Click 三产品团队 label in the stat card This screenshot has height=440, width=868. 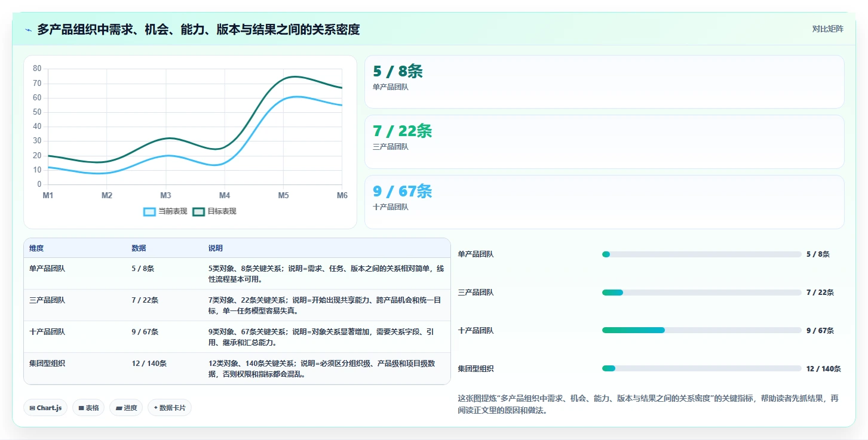[x=391, y=147]
